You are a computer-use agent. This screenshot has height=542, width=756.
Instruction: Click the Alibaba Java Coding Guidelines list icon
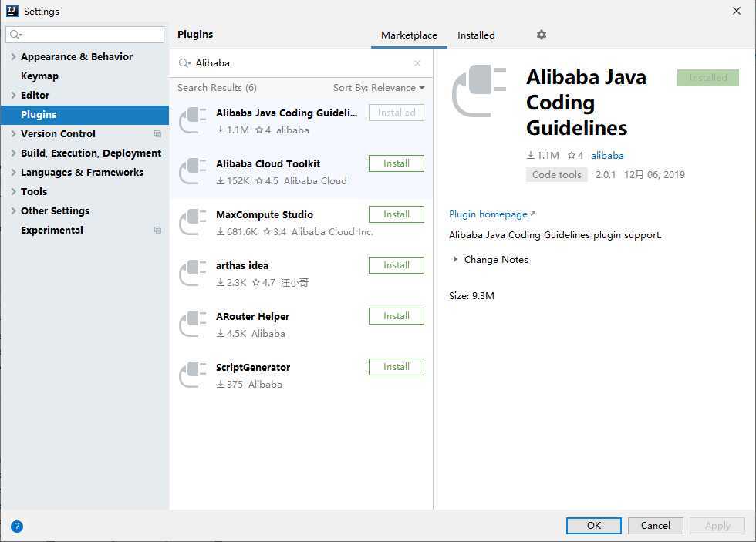(x=193, y=120)
